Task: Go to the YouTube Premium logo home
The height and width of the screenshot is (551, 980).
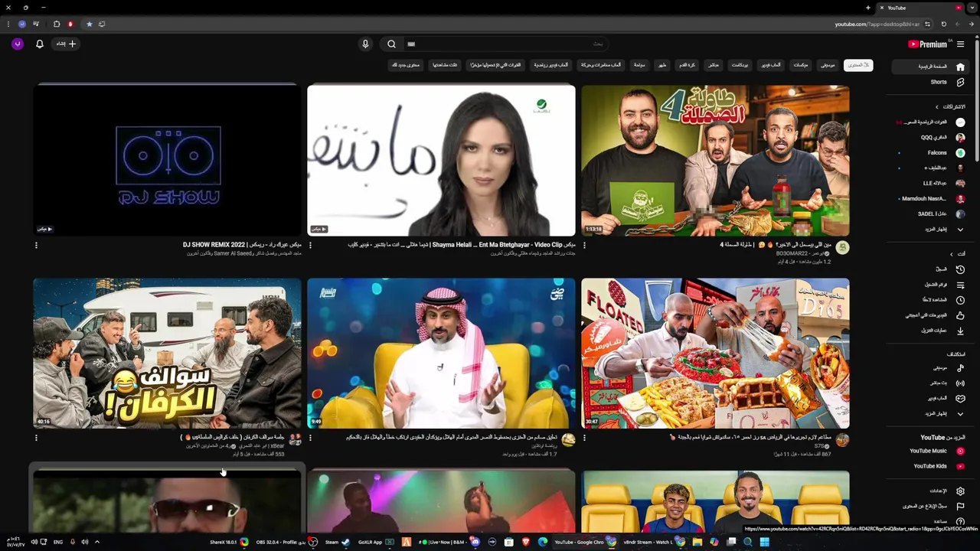Action: coord(928,44)
